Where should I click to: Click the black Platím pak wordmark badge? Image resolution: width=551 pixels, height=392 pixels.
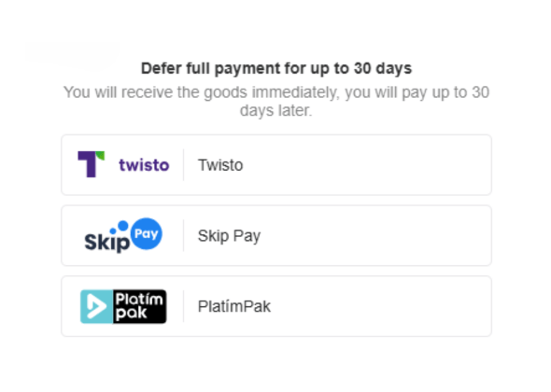(x=139, y=306)
